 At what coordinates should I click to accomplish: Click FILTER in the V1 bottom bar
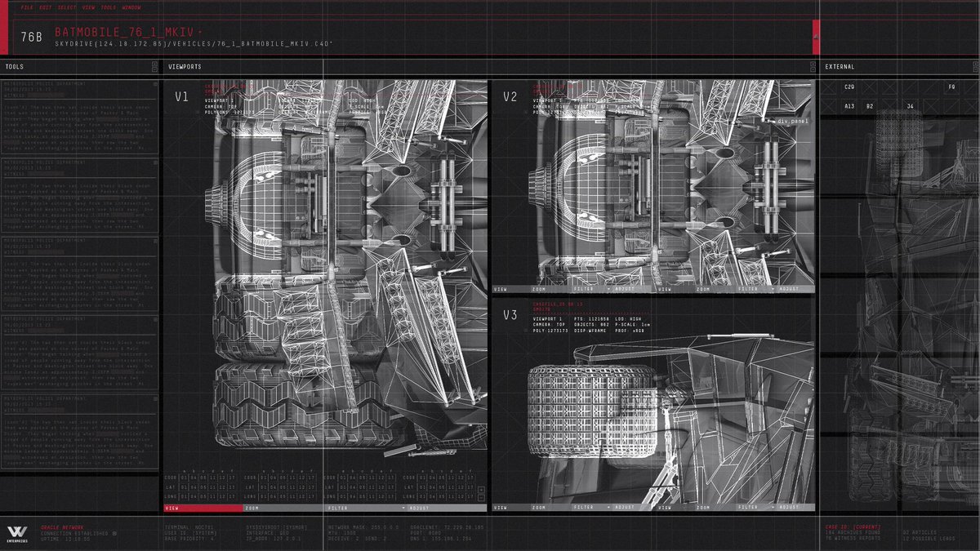click(x=366, y=508)
